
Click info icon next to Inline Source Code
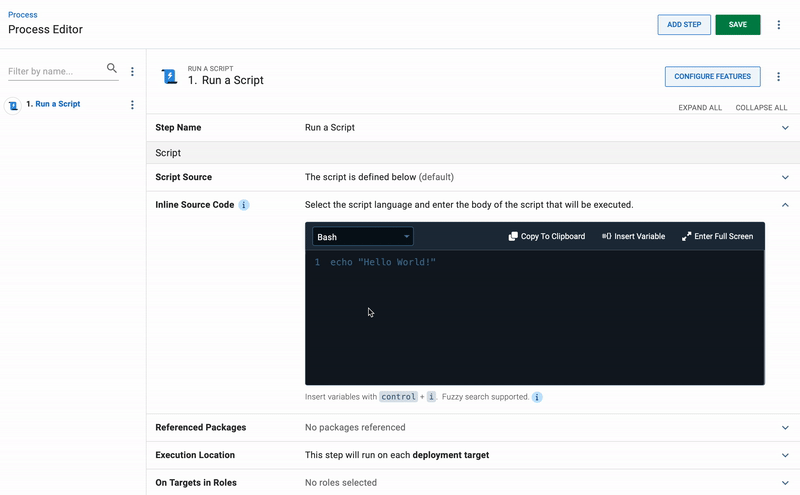pos(244,205)
